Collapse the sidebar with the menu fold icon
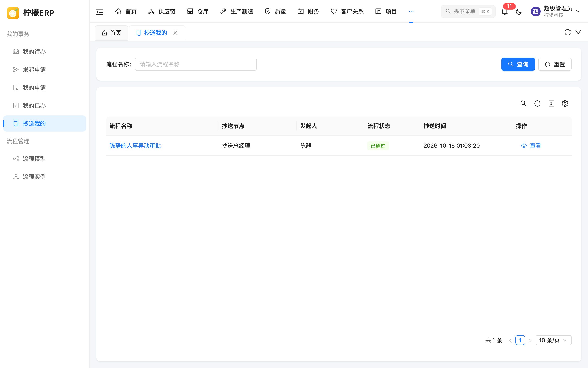Screen dimensions: 588x368 pos(100,11)
